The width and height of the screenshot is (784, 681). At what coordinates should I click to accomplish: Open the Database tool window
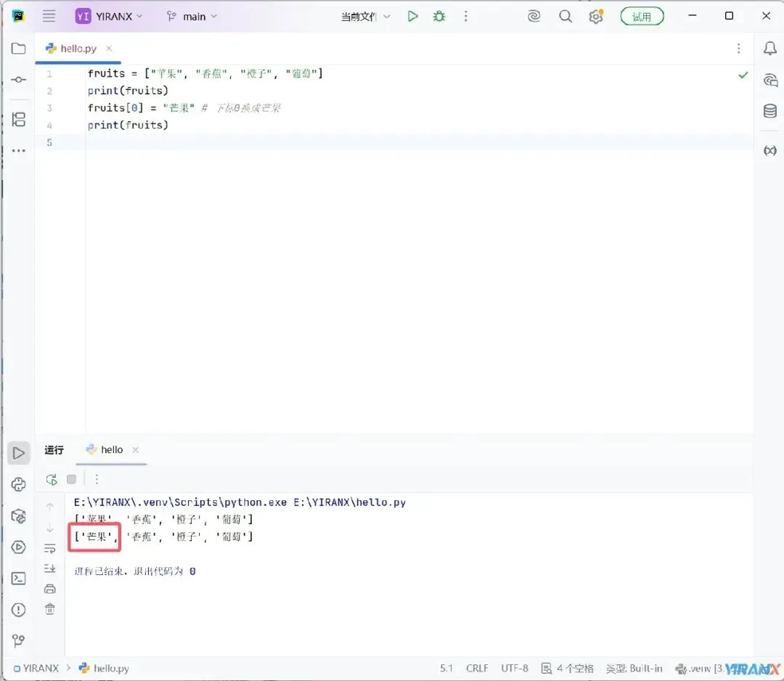[770, 111]
